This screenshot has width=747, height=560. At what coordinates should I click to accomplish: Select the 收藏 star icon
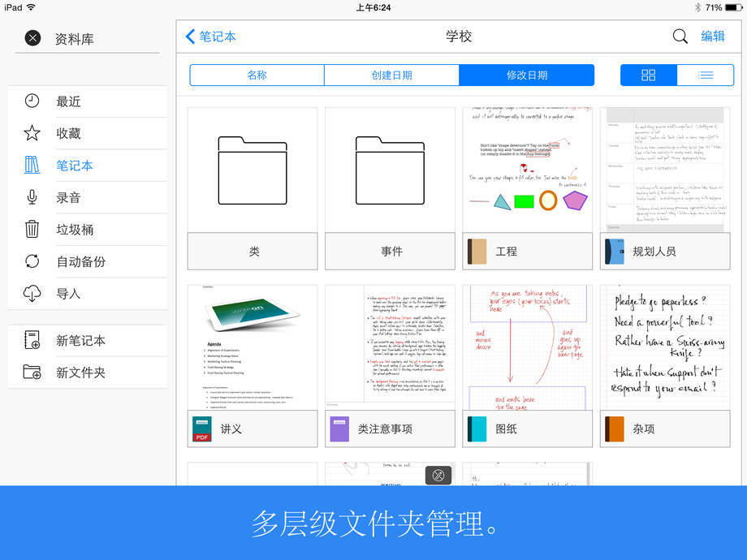(x=32, y=133)
